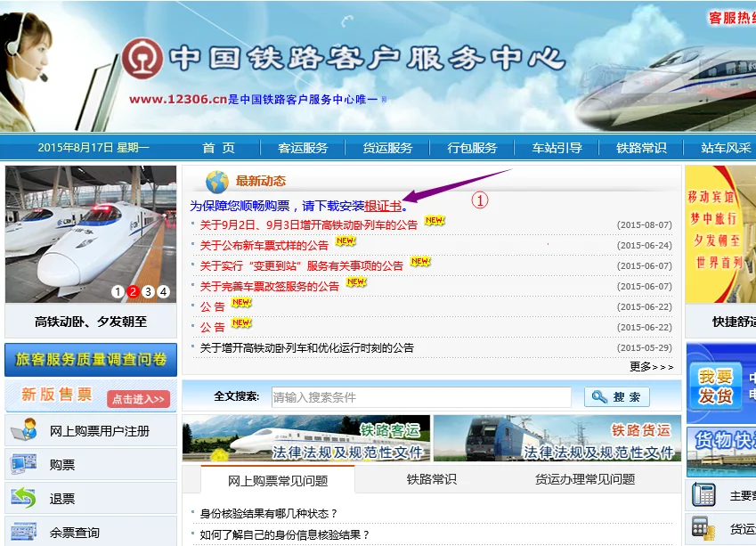756x546 pixels.
Task: Select carousel slide indicator 4
Action: [164, 290]
